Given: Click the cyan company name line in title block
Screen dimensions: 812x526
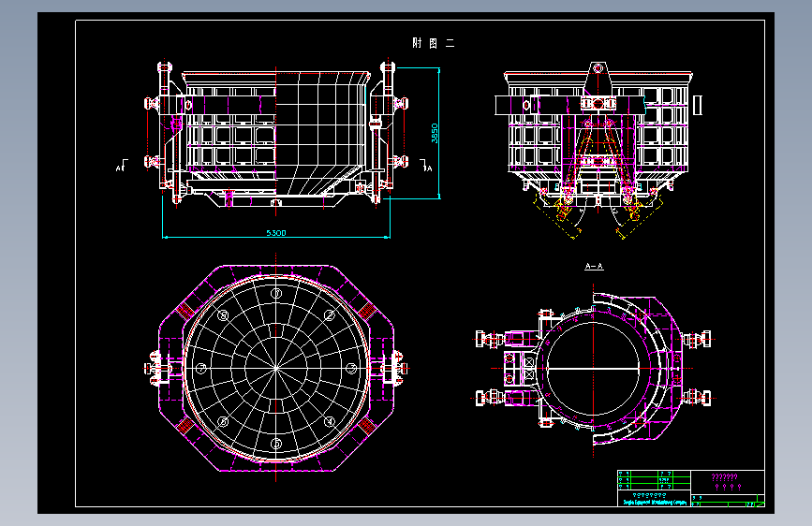Looking at the screenshot, I should [x=655, y=503].
